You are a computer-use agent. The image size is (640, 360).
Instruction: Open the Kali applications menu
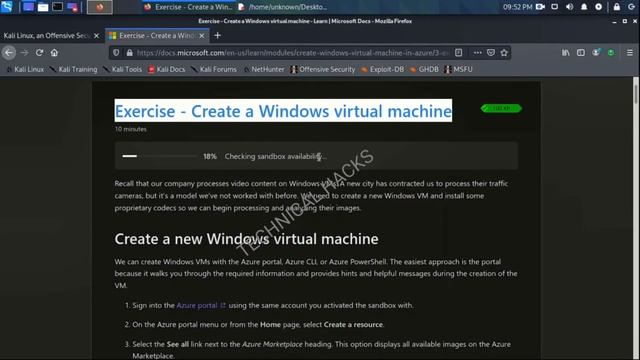coord(7,7)
